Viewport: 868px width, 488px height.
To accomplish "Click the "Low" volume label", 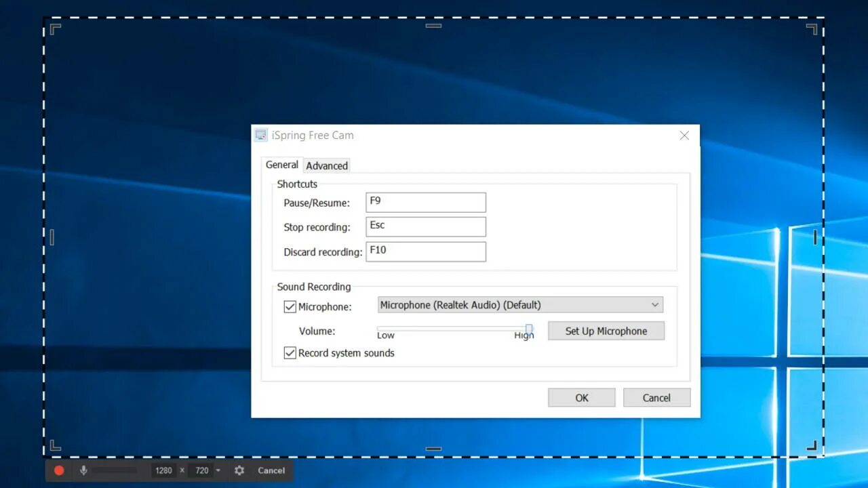I will (386, 335).
